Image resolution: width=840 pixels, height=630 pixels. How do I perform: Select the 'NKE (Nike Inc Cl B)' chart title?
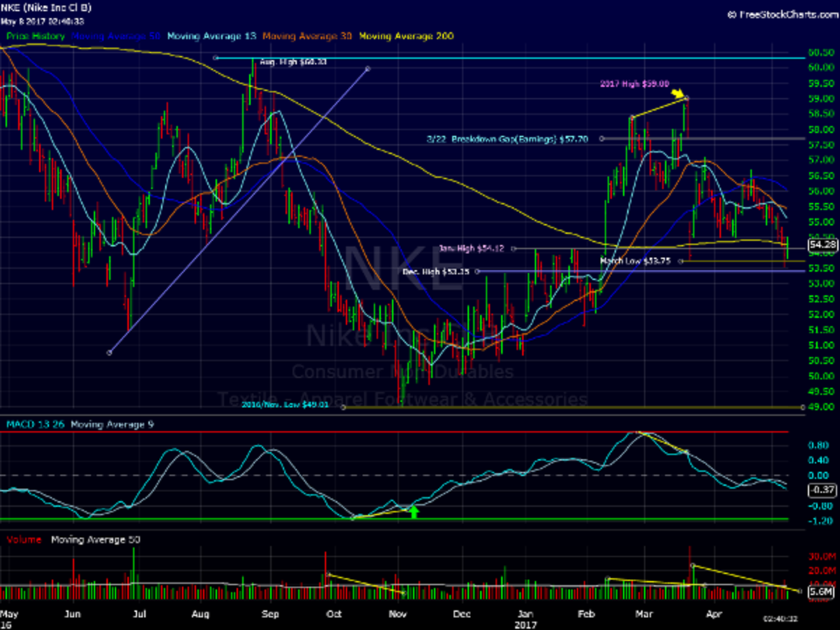point(45,8)
